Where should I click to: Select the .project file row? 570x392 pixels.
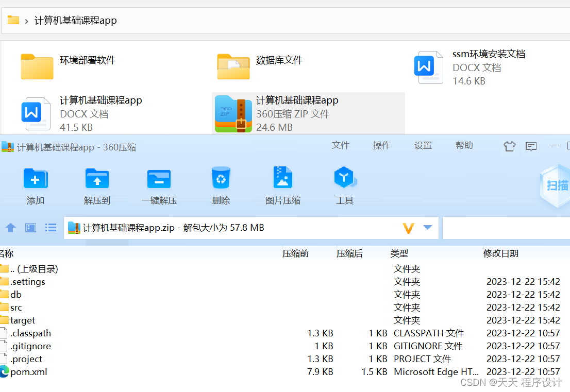285,359
